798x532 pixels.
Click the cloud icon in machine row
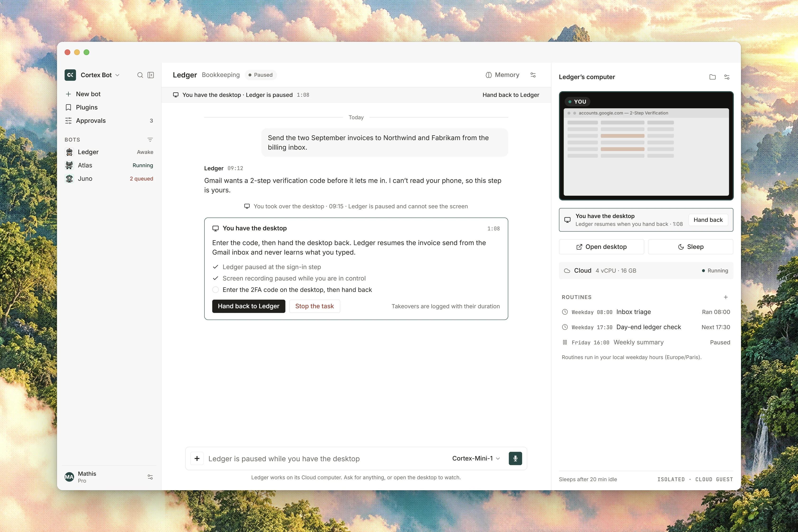coord(567,271)
